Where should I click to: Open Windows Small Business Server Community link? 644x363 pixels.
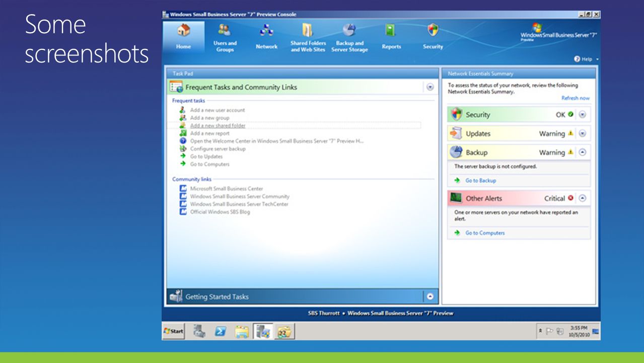[x=240, y=197]
